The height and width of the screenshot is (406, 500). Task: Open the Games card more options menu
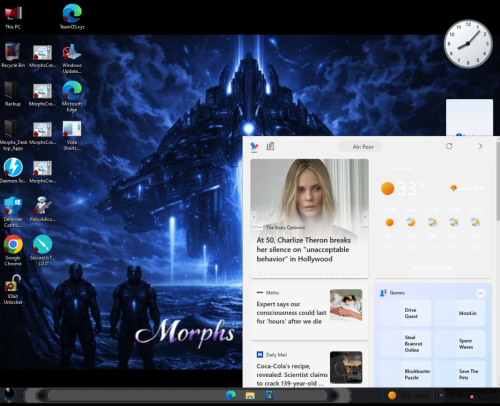pyautogui.click(x=480, y=293)
